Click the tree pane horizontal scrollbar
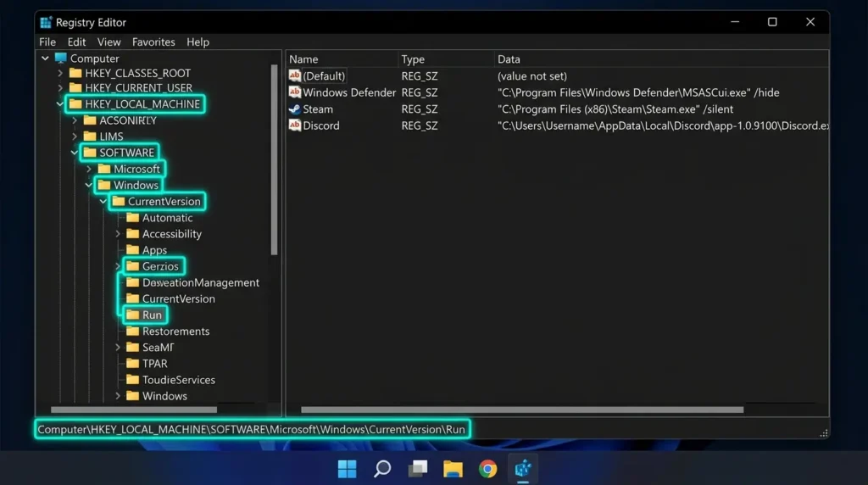Screen dimensions: 868x485 pyautogui.click(x=133, y=410)
